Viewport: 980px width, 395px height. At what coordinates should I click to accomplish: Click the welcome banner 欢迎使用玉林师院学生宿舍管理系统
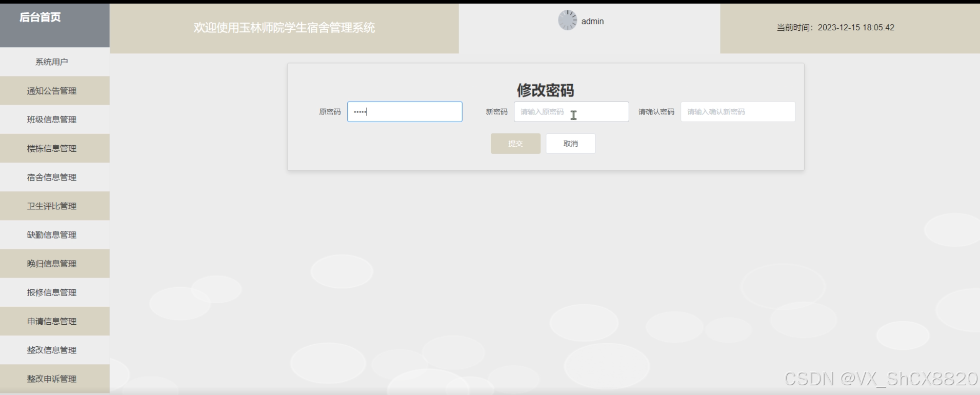[284, 28]
